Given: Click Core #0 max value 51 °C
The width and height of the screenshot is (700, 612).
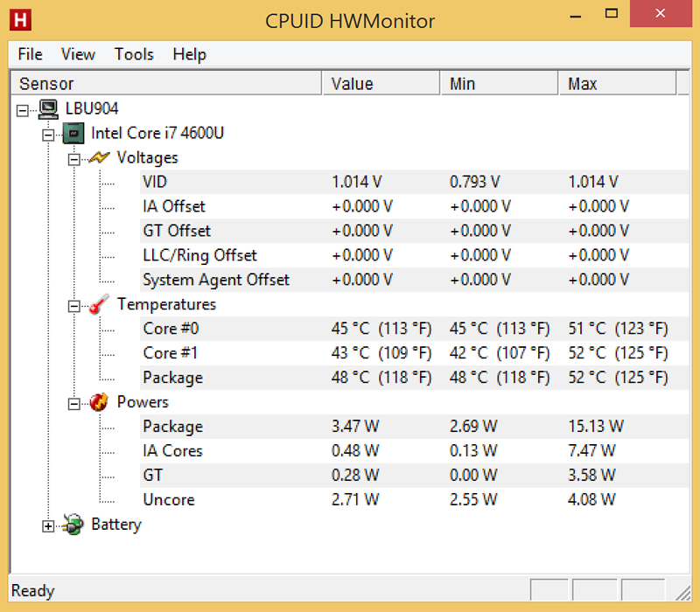Looking at the screenshot, I should [619, 329].
